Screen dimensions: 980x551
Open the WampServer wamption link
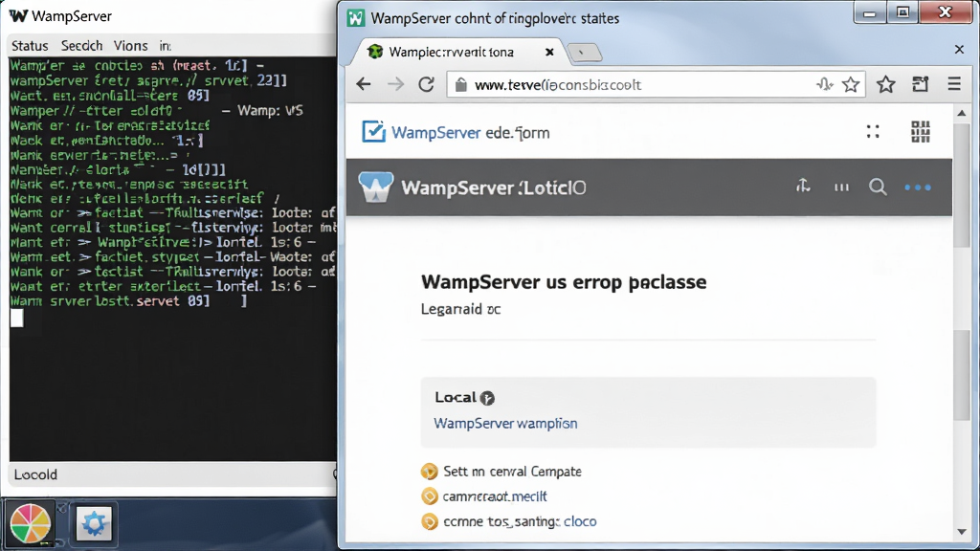(505, 424)
